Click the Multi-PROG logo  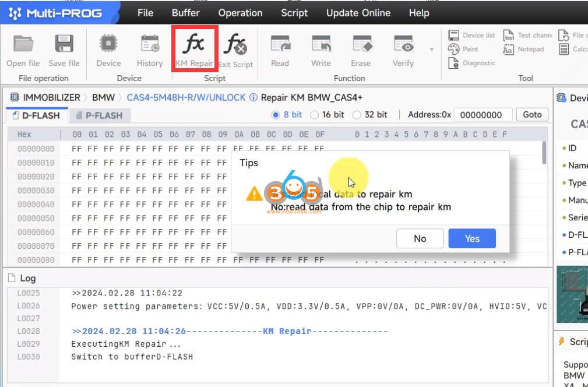[55, 13]
